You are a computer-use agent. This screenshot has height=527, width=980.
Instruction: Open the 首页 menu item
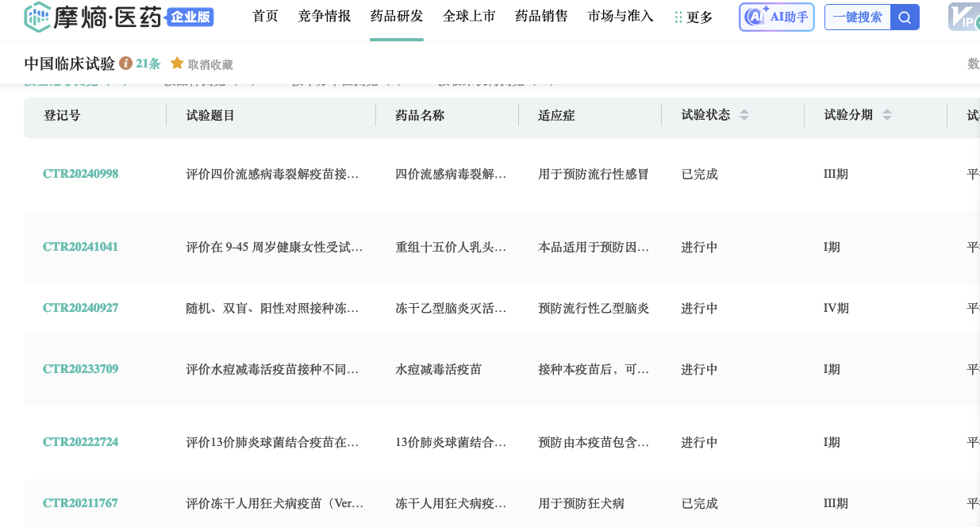(265, 16)
